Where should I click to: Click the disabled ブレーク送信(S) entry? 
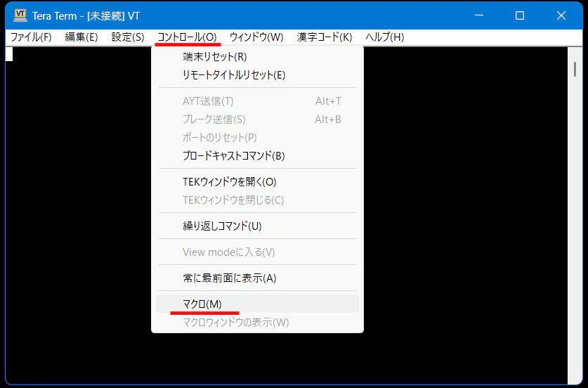click(x=257, y=119)
